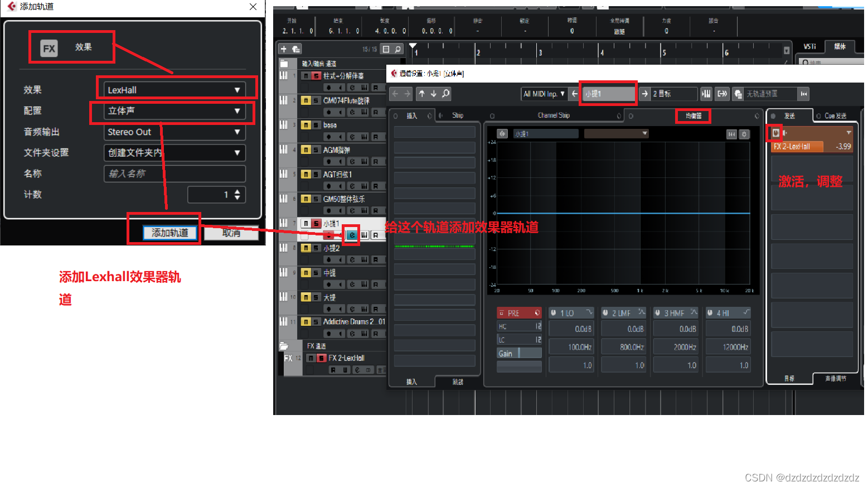Switch to the 发送 tab
Viewport: 868px width, 487px height.
(789, 116)
